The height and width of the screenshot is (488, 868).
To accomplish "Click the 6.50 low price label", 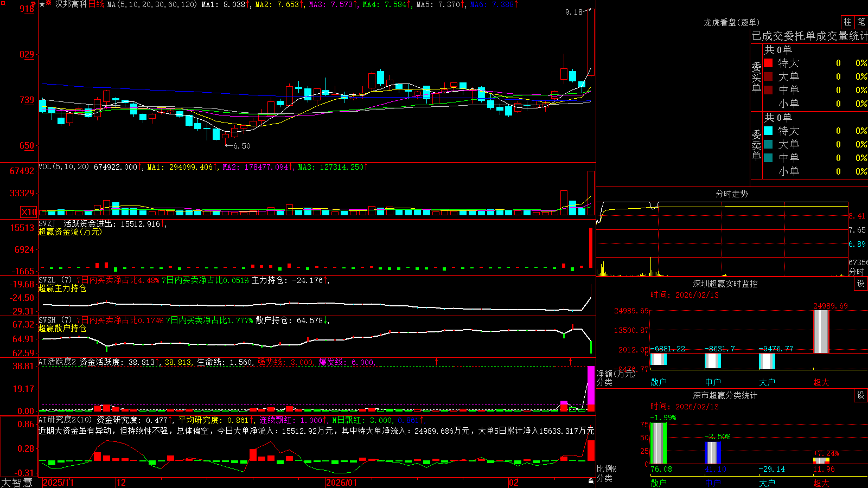I will [x=242, y=146].
